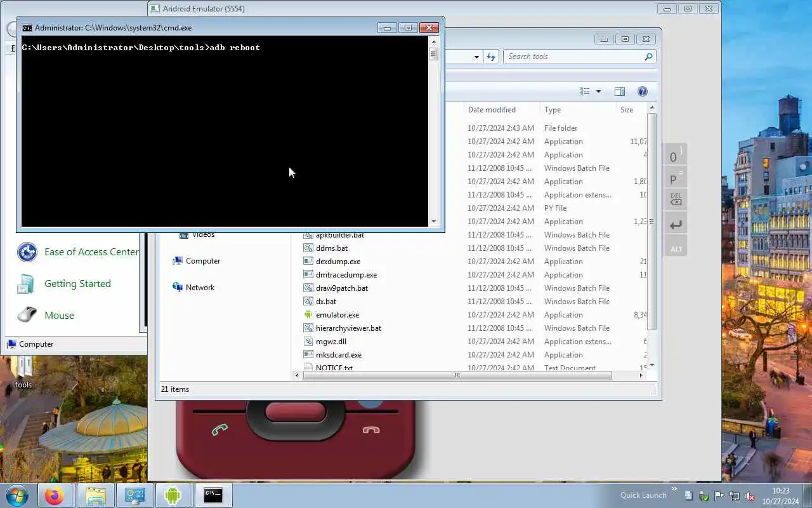The height and width of the screenshot is (508, 812).
Task: Open the address bar history dropdown
Action: 476,57
